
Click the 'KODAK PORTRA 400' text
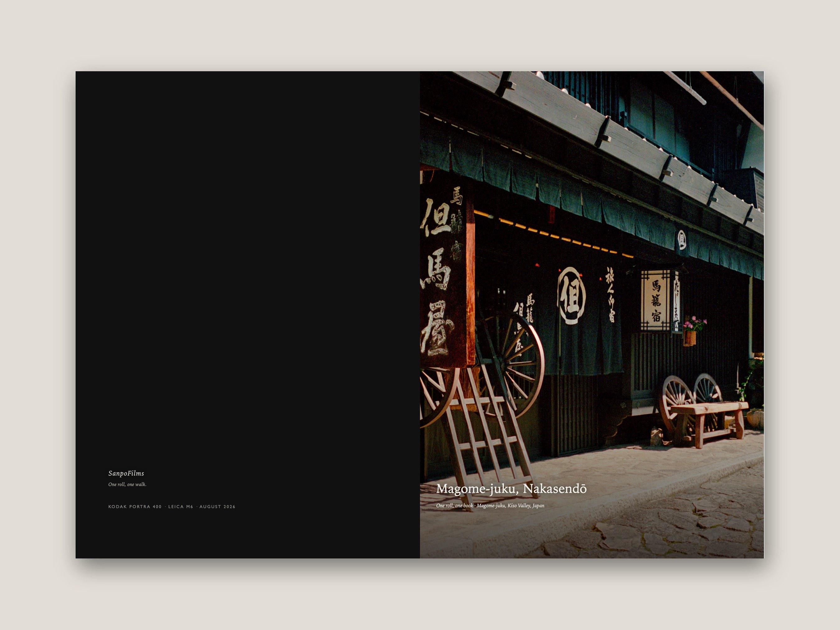click(135, 506)
